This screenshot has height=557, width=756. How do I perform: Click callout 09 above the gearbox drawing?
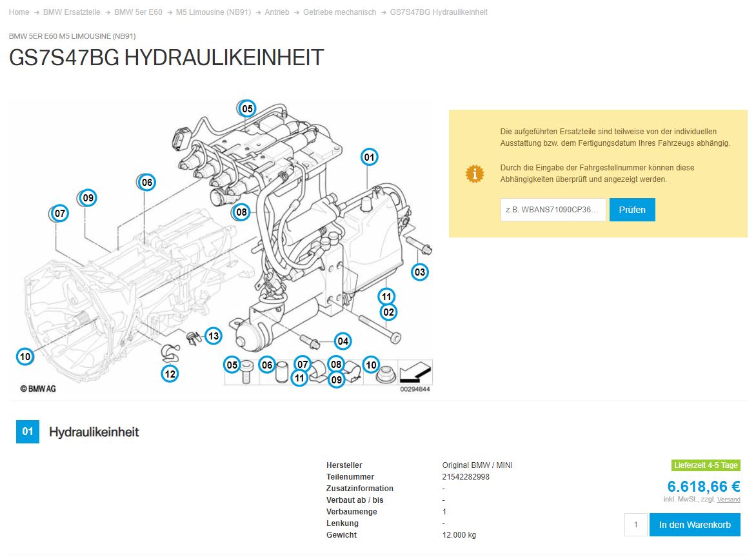tap(88, 197)
